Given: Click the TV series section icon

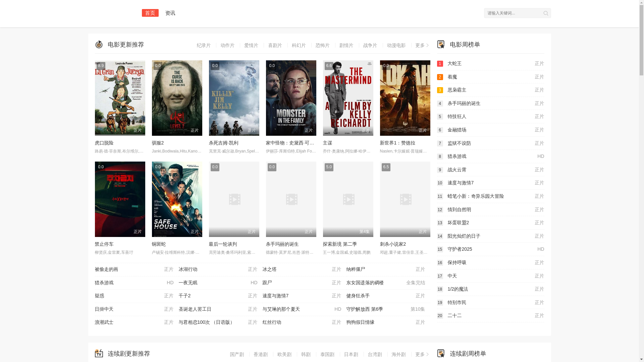Looking at the screenshot, I should (x=99, y=353).
